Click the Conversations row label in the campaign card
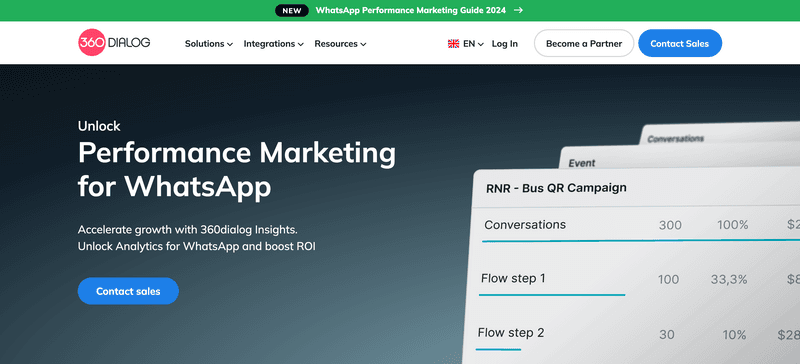Screen dimensions: 800x364 pyautogui.click(x=524, y=225)
